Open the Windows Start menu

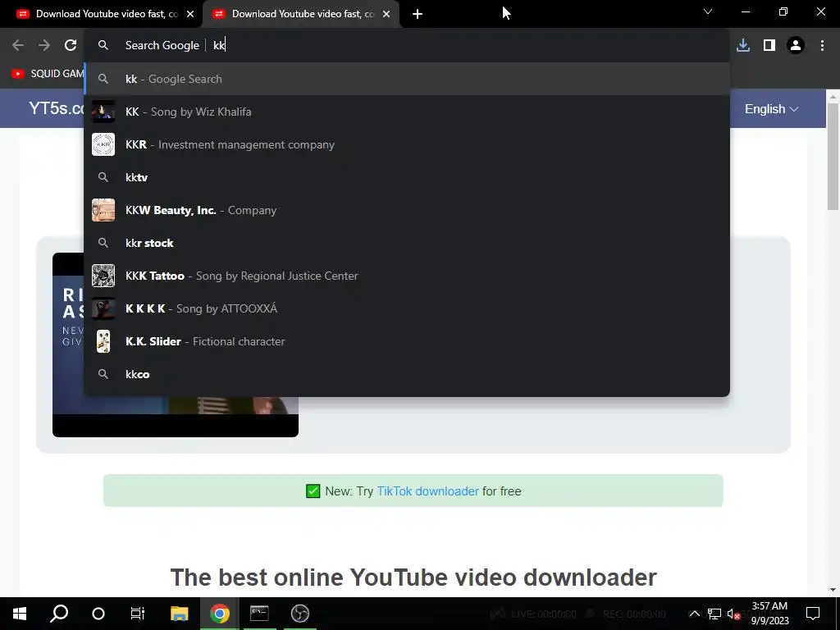(20, 614)
